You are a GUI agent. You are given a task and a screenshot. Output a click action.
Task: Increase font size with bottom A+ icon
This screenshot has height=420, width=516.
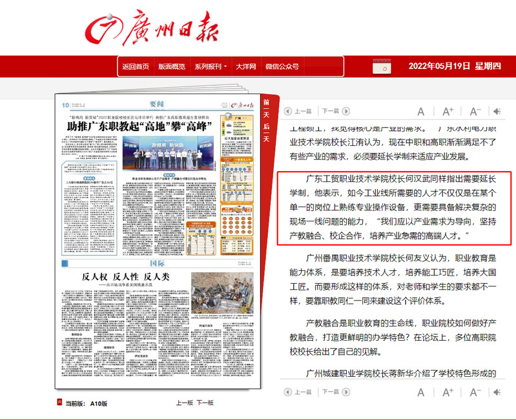[448, 392]
